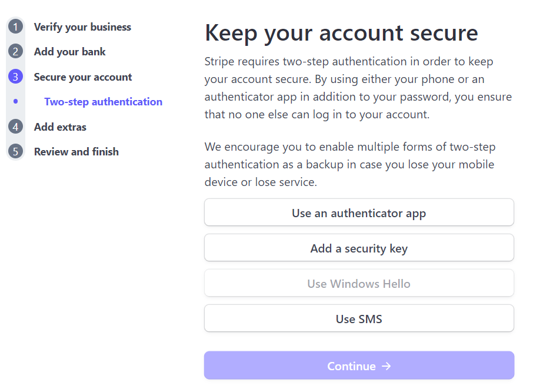Screen dimensions: 533x392
Task: Select Secure your account step
Action: pos(83,77)
